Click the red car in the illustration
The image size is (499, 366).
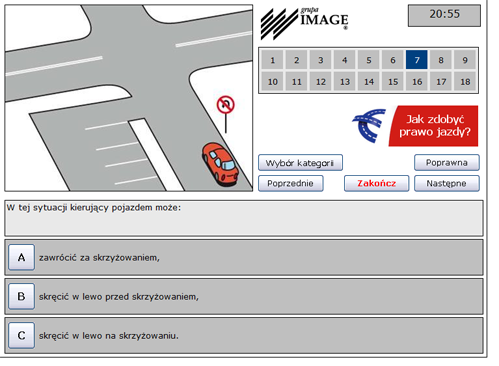point(220,164)
